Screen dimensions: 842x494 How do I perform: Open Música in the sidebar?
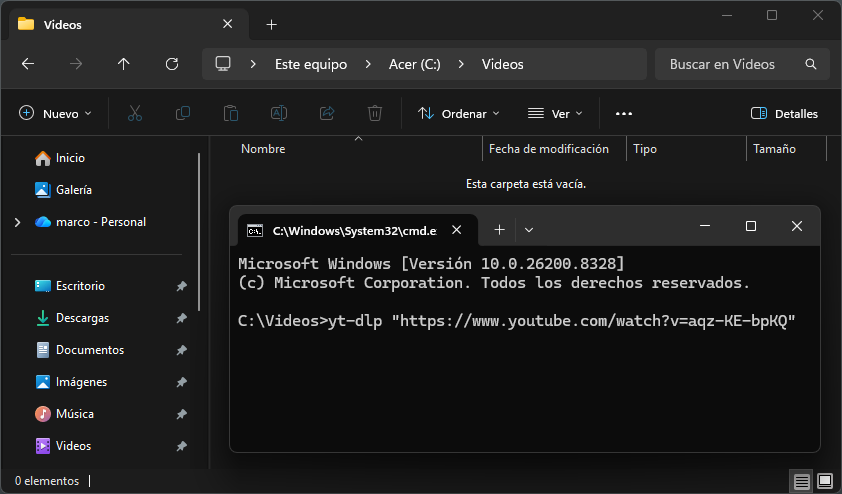click(75, 413)
